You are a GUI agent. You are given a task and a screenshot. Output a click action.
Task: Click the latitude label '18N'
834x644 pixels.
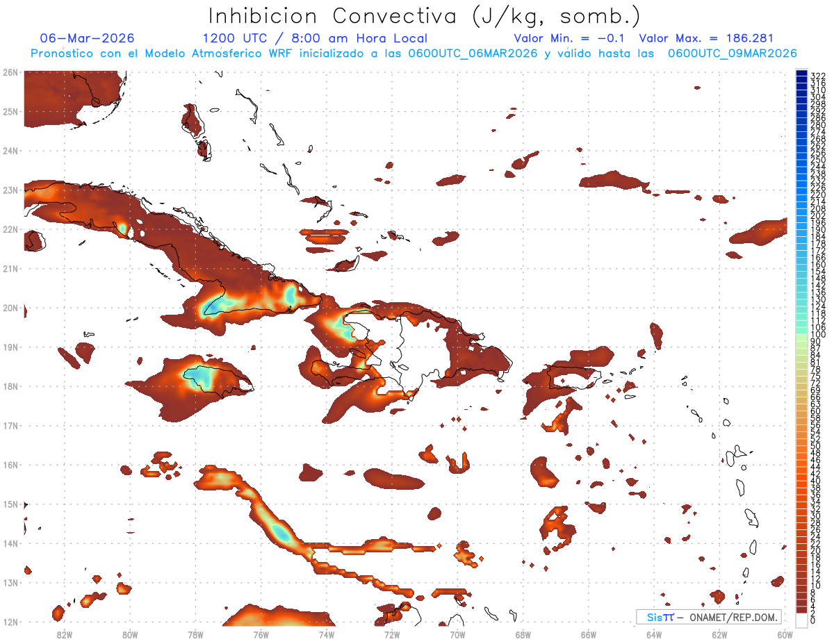click(x=10, y=386)
